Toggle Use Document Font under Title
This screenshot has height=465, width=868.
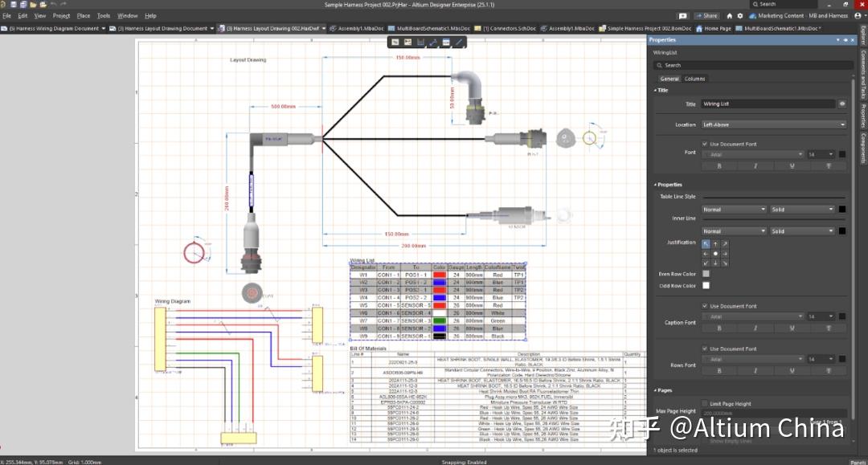pyautogui.click(x=705, y=144)
